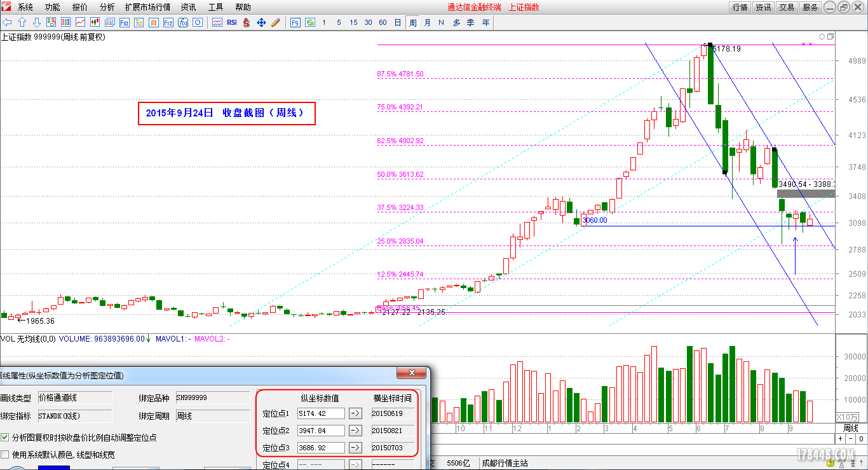868x470 pixels.
Task: Select the 5-minute period
Action: [339, 22]
